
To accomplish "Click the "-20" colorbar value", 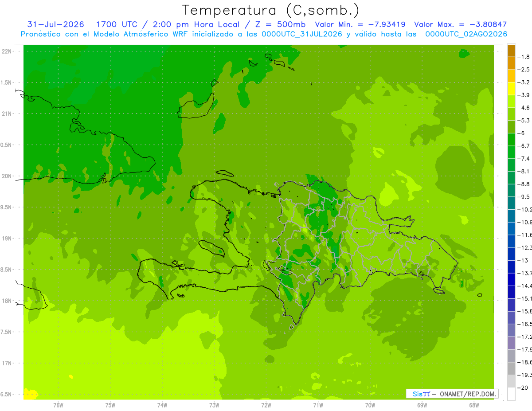I will click(x=524, y=388).
